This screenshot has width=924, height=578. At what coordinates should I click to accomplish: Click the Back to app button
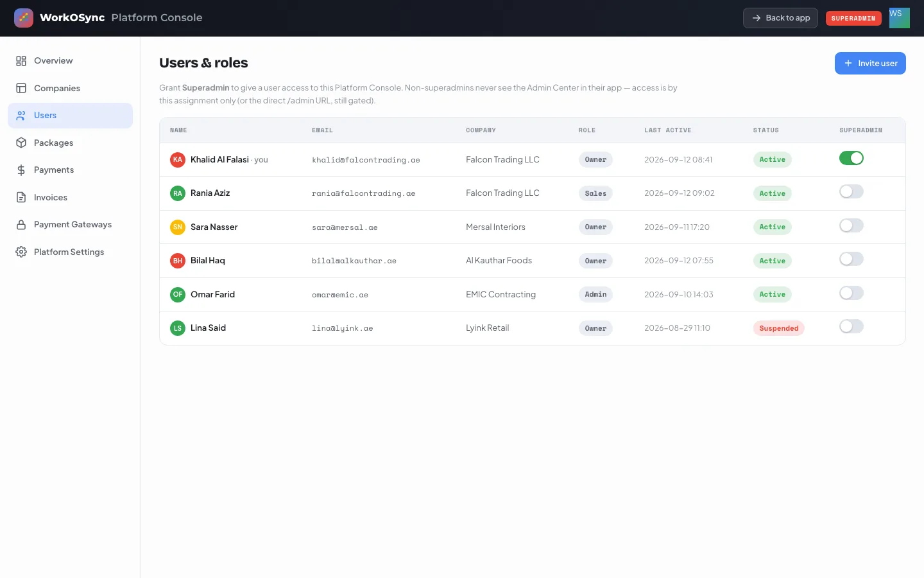pos(780,18)
